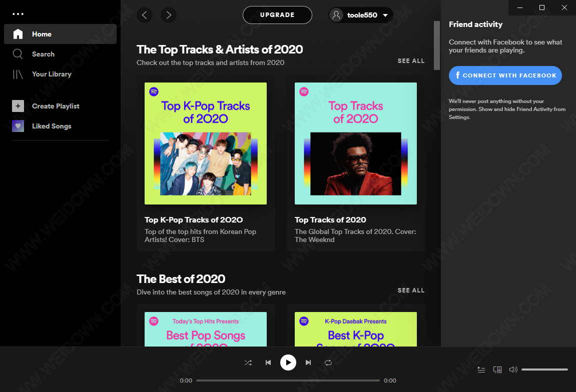Click Friend activity heading
The height and width of the screenshot is (392, 576).
476,24
